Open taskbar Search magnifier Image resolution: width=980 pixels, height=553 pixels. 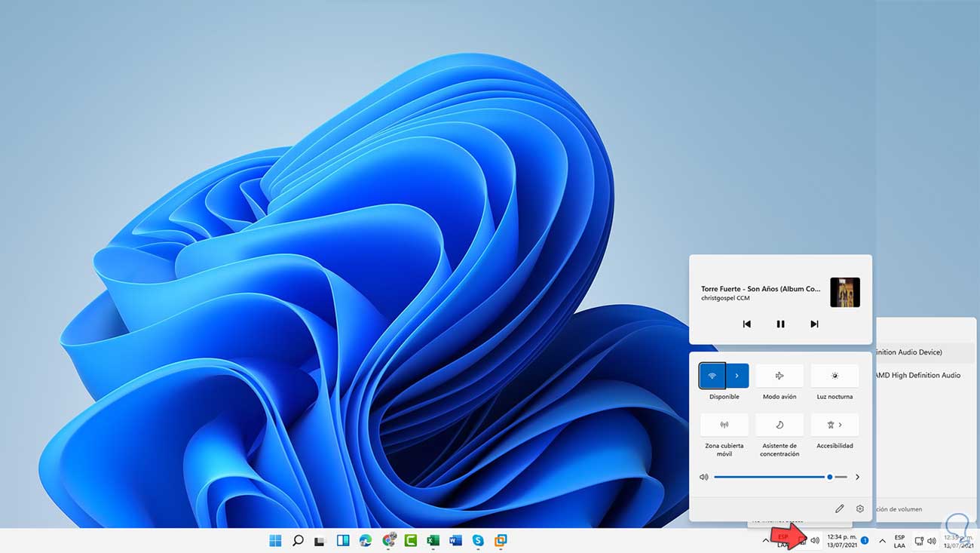tap(298, 540)
